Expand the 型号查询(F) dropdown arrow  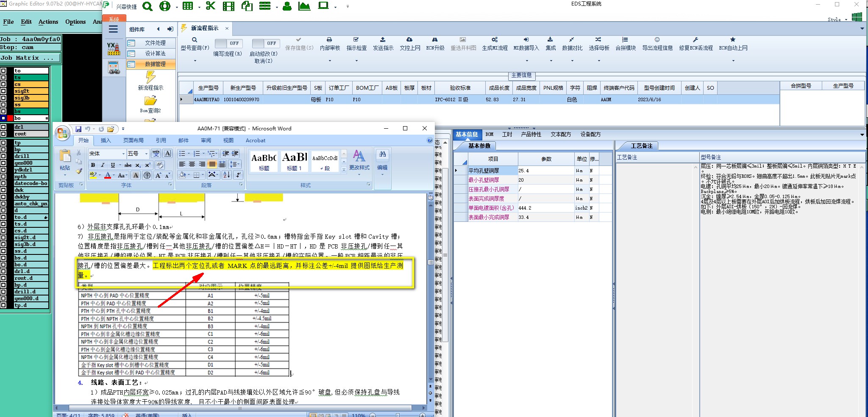195,61
